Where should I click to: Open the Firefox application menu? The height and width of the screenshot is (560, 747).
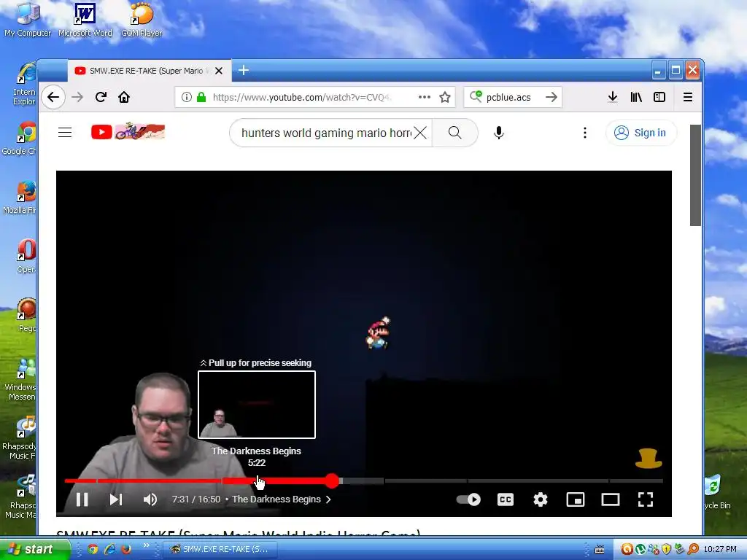[x=688, y=97]
